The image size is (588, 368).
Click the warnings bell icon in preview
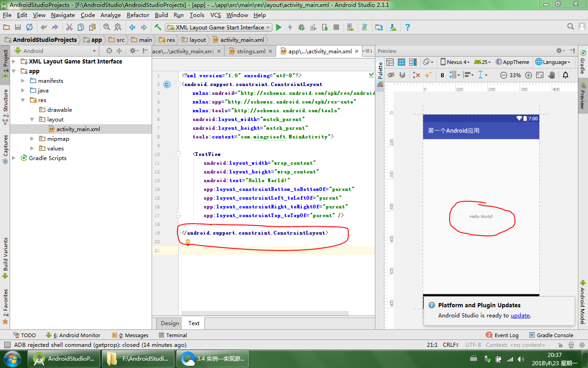(x=565, y=75)
